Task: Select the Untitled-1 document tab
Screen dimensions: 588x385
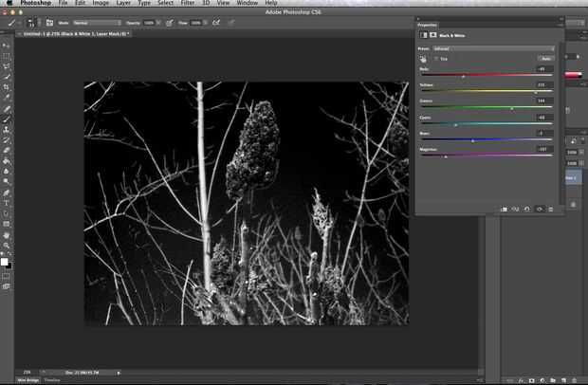Action: pos(74,34)
